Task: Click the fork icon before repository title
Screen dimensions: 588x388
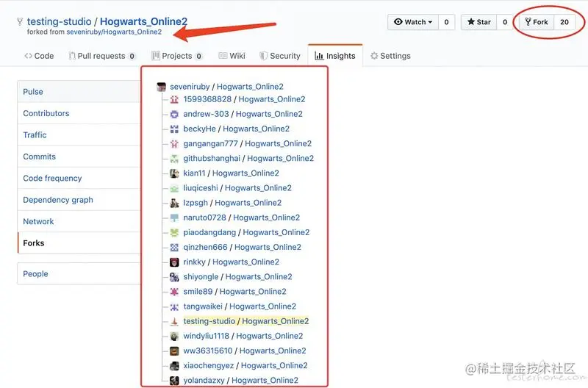Action: pyautogui.click(x=20, y=22)
